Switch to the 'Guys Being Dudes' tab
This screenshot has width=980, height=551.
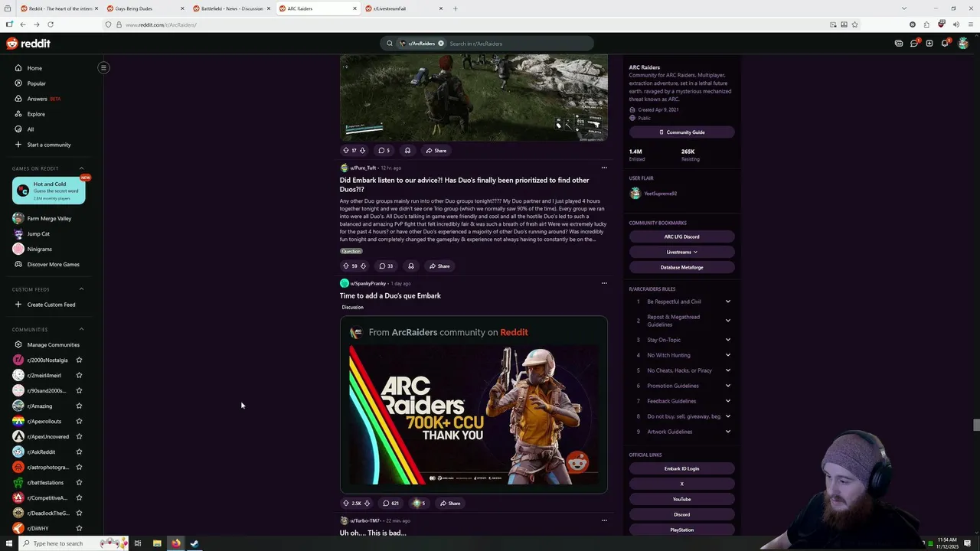point(144,8)
